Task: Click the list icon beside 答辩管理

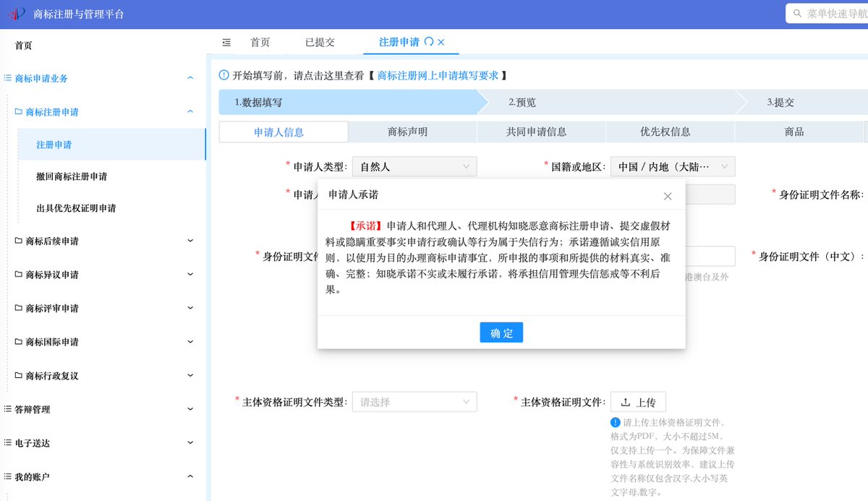Action: [8, 409]
